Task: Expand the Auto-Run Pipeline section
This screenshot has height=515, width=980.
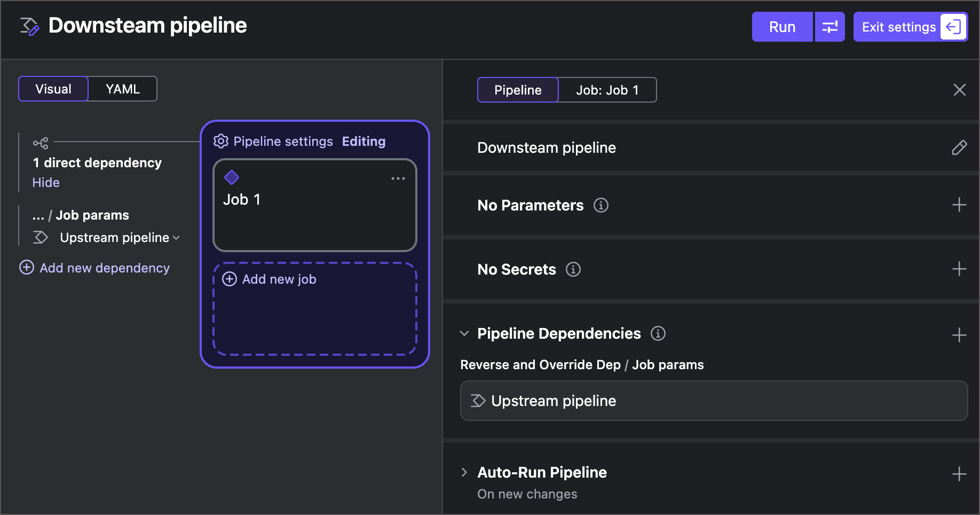Action: pyautogui.click(x=464, y=472)
